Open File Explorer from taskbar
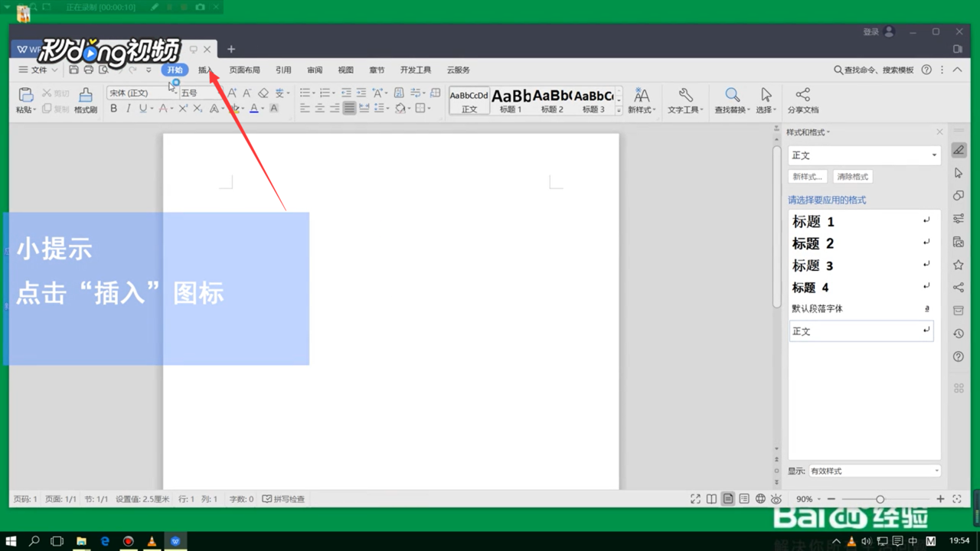980x551 pixels. (x=81, y=541)
